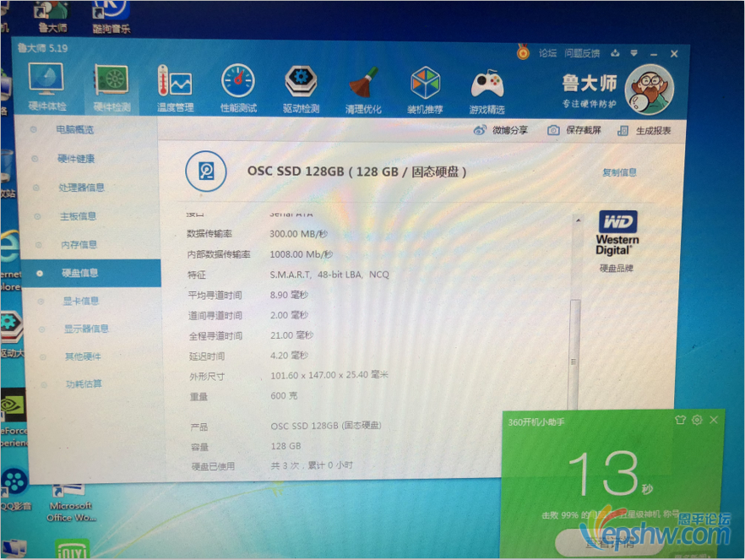This screenshot has height=560, width=745.
Task: Click the info list scrollbar thumb
Action: [x=574, y=356]
